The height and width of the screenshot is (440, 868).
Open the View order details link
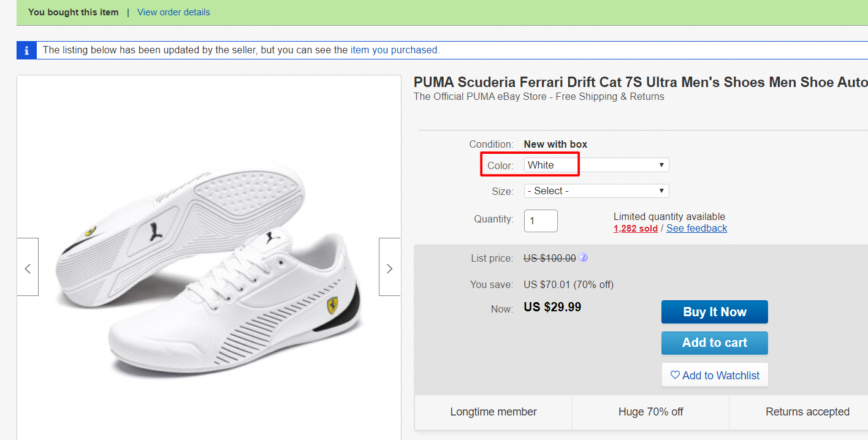pos(173,12)
